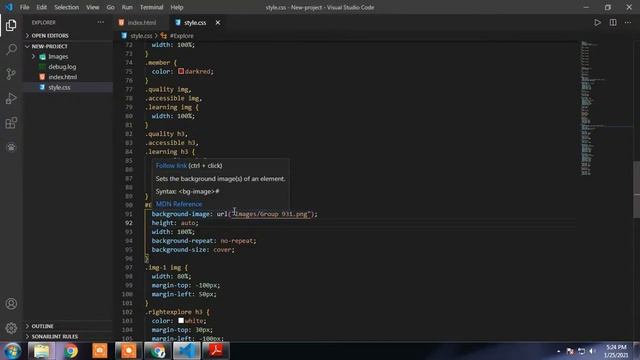
Task: Click the '.rightexplore h3 {' line
Action: (177, 312)
